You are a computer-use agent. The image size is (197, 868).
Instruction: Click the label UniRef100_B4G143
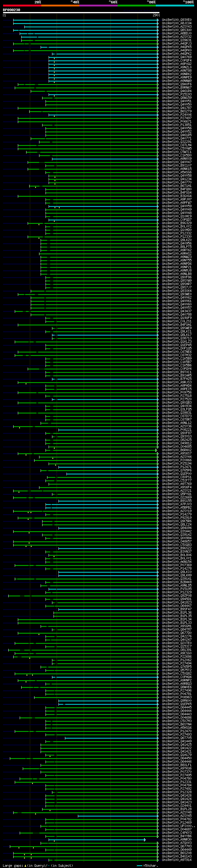pos(176,857)
